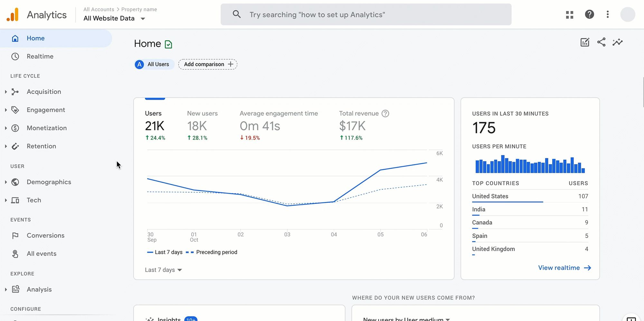Click the page vertical scrollbar
This screenshot has width=644, height=321.
pos(643,92)
